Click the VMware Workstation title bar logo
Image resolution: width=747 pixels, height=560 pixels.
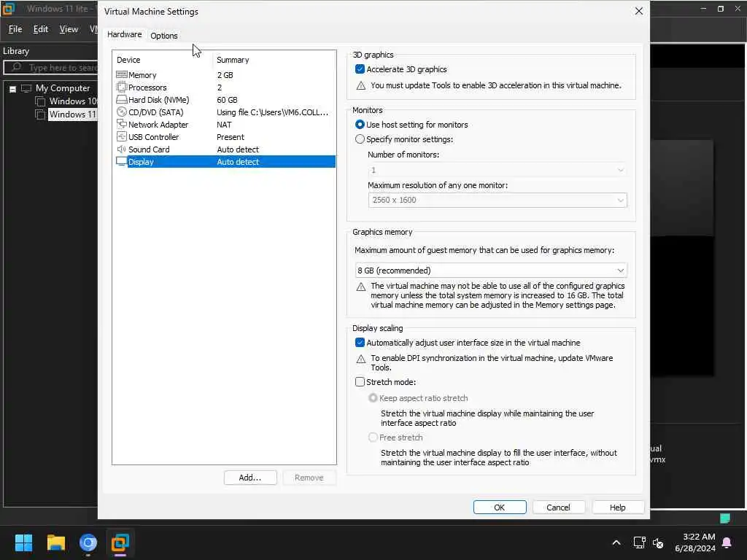click(x=9, y=9)
